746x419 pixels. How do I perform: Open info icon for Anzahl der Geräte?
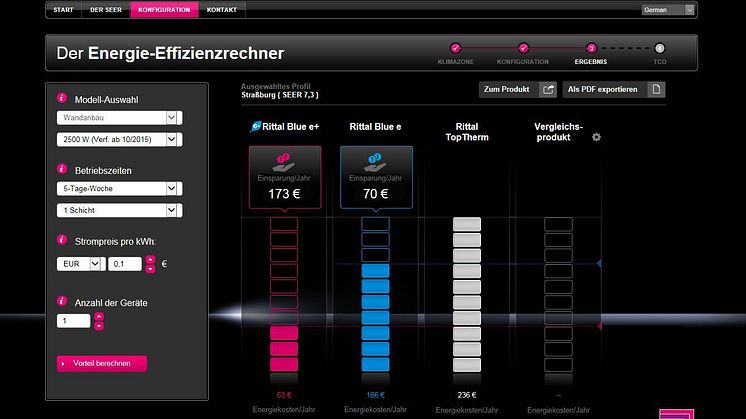(x=62, y=301)
